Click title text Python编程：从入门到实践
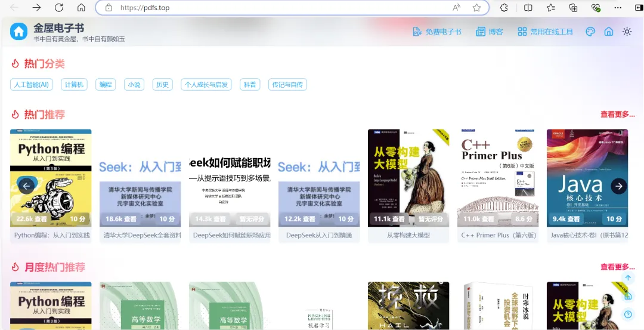Image resolution: width=644 pixels, height=330 pixels. 52,236
